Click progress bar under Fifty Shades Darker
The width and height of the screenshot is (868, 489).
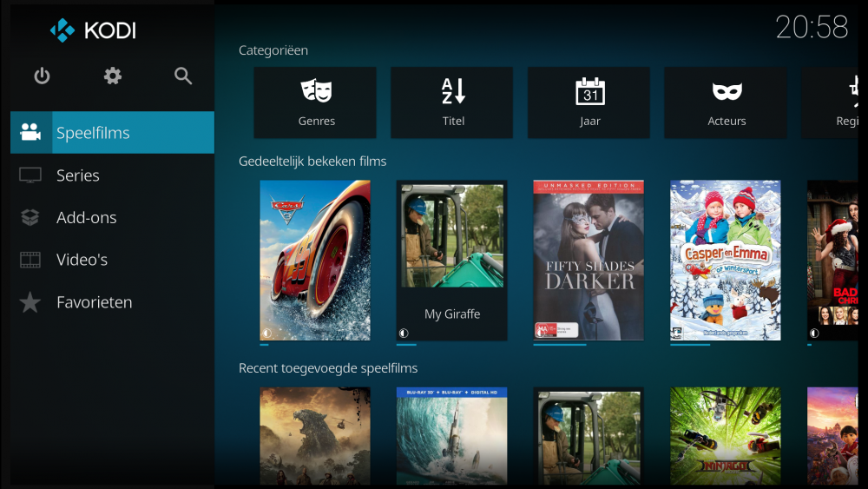(x=560, y=345)
